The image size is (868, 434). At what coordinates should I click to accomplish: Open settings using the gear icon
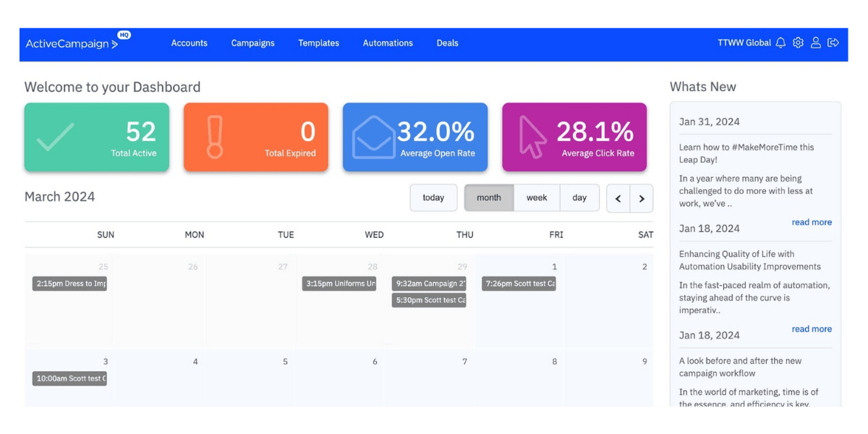point(798,43)
